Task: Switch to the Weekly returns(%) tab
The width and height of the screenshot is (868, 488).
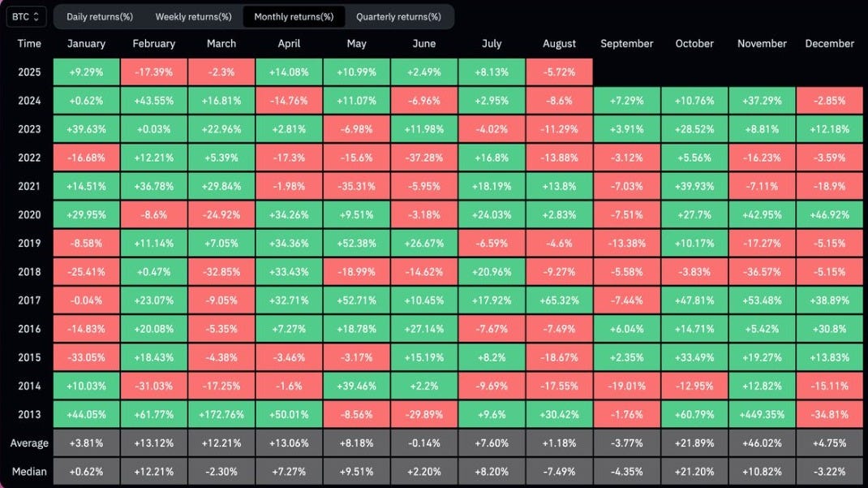Action: coord(194,16)
